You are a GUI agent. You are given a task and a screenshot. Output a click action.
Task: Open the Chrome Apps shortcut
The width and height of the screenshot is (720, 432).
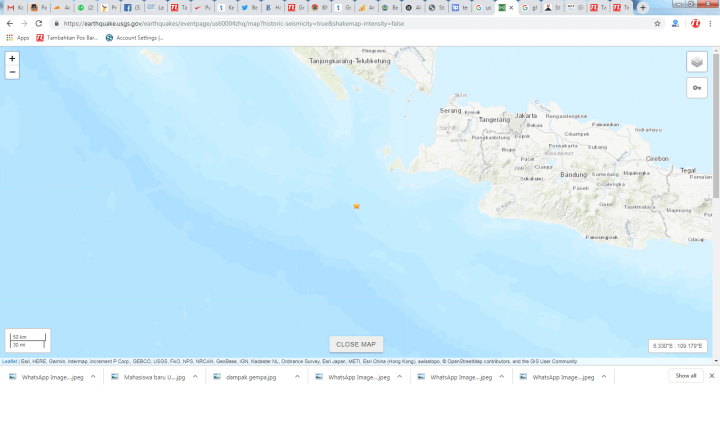point(18,37)
